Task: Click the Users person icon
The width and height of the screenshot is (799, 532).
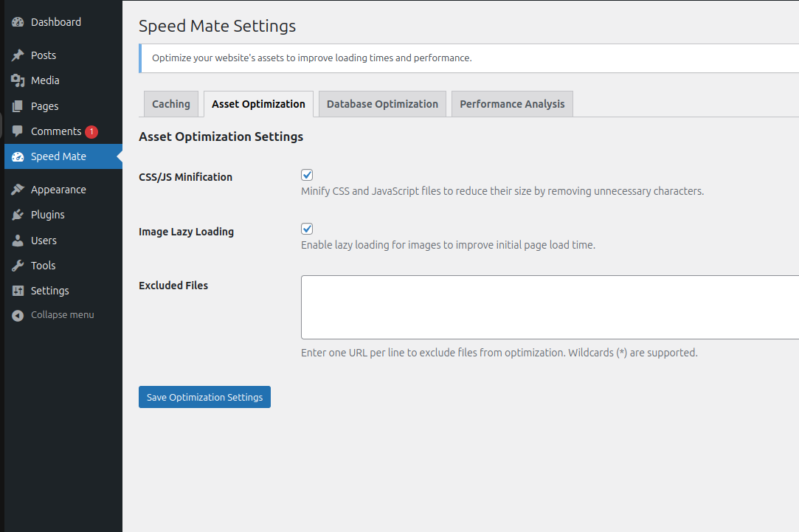Action: tap(18, 241)
